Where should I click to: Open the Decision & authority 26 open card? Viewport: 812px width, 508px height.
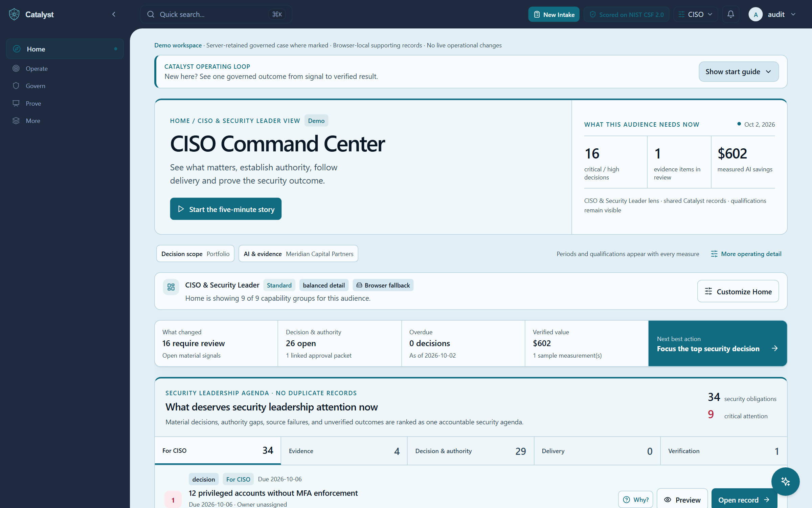click(x=340, y=343)
